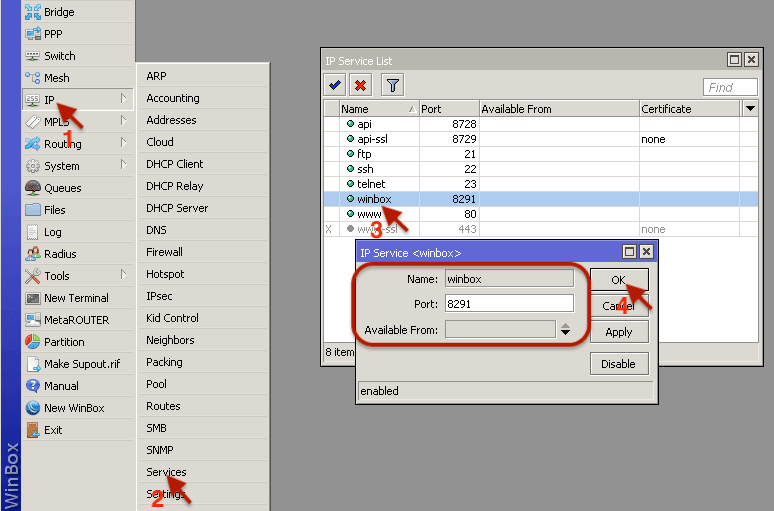Click the Queues icon
Image resolution: width=774 pixels, height=511 pixels.
(x=33, y=188)
